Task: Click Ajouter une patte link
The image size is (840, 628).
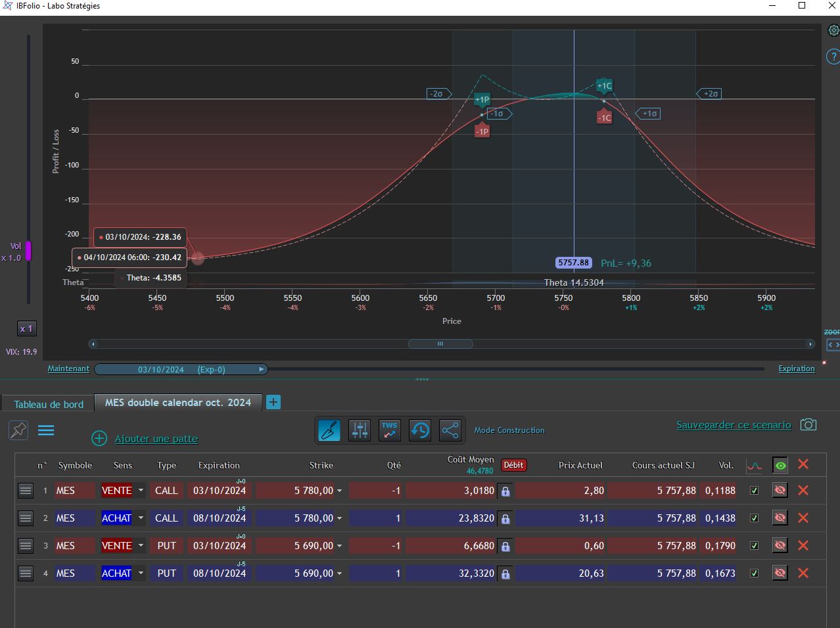Action: [156, 439]
